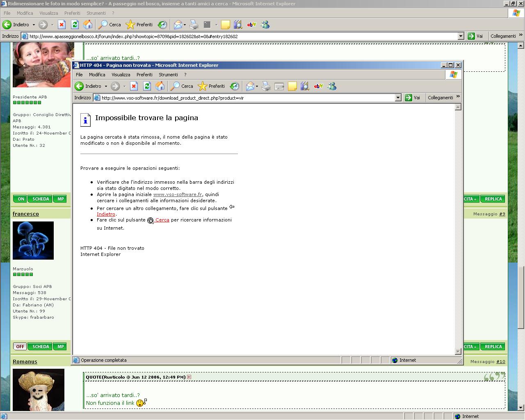
Task: Open History icon in the HTTP 404 window toolbar
Action: point(235,86)
